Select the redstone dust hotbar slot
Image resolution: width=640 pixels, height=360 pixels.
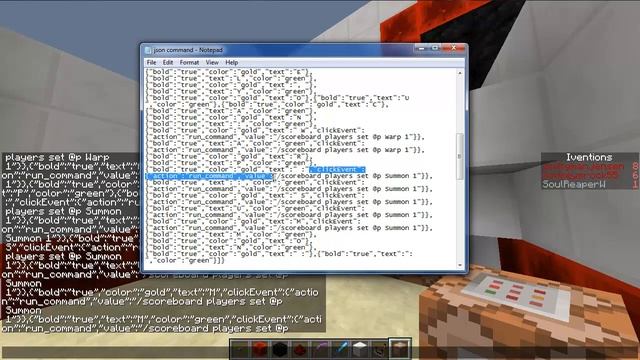tap(300, 349)
